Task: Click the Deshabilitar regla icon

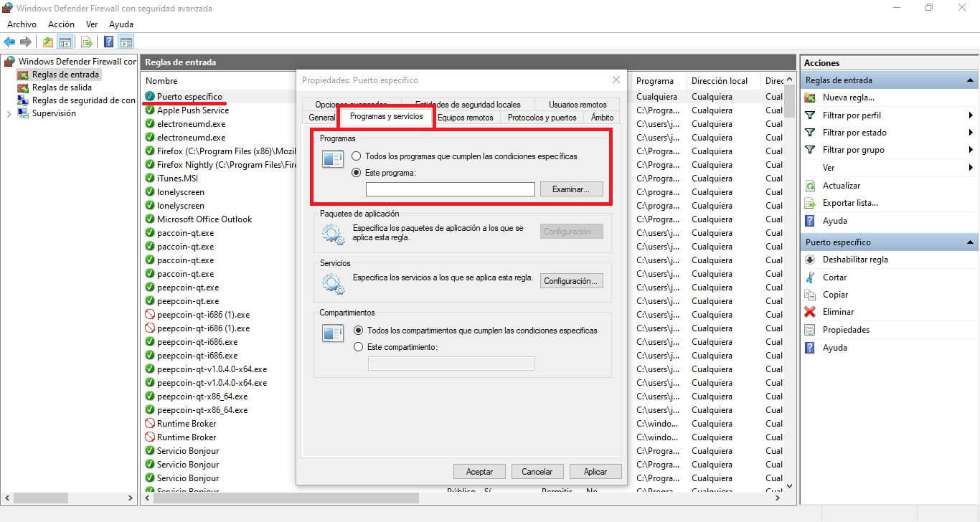Action: (810, 260)
